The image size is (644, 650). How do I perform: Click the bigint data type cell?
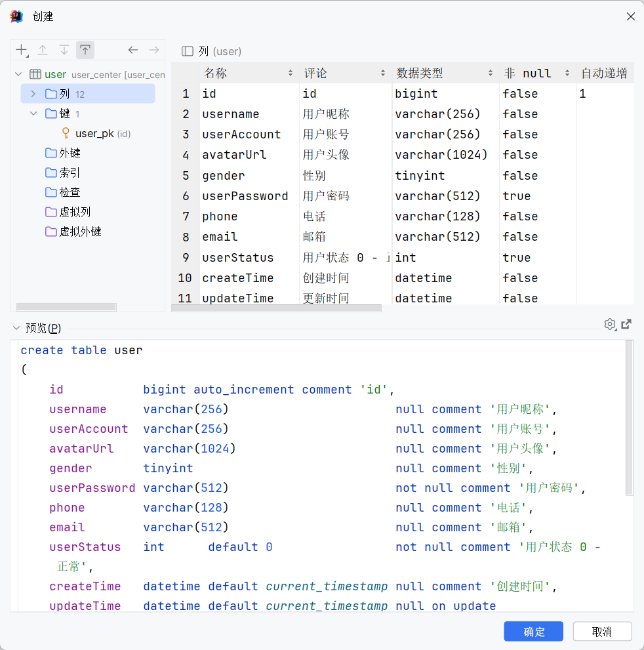[x=445, y=94]
